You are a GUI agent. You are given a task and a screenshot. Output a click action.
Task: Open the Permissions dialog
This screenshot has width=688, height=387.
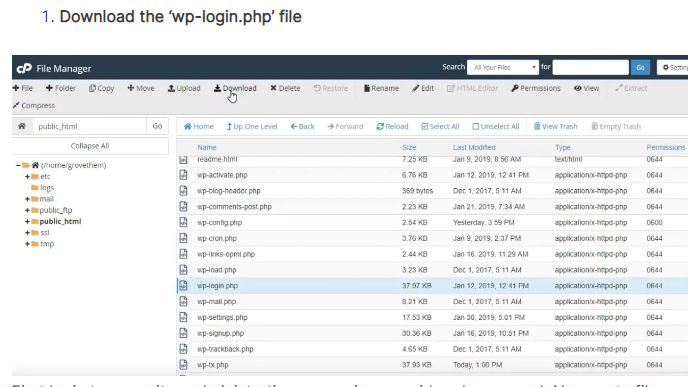coord(536,88)
